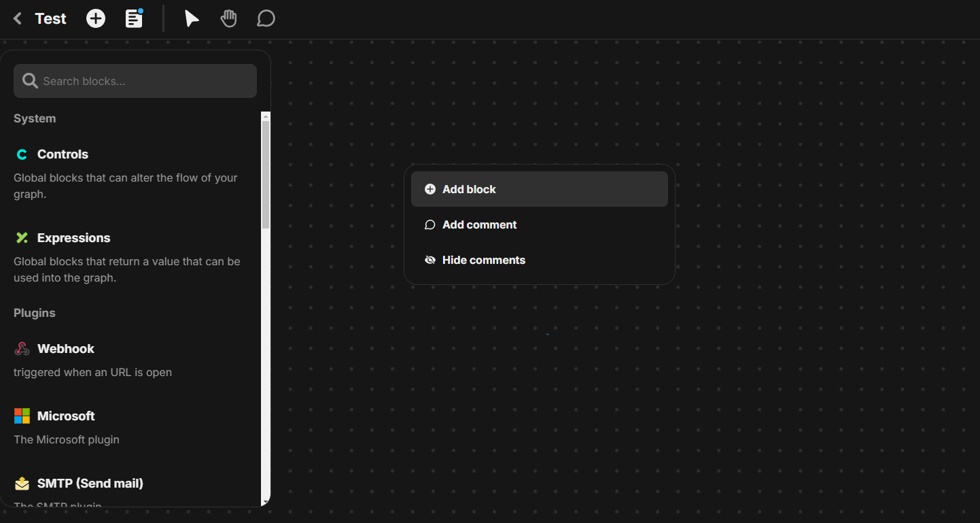Focus the Search blocks input field
Viewport: 980px width, 523px height.
135,81
